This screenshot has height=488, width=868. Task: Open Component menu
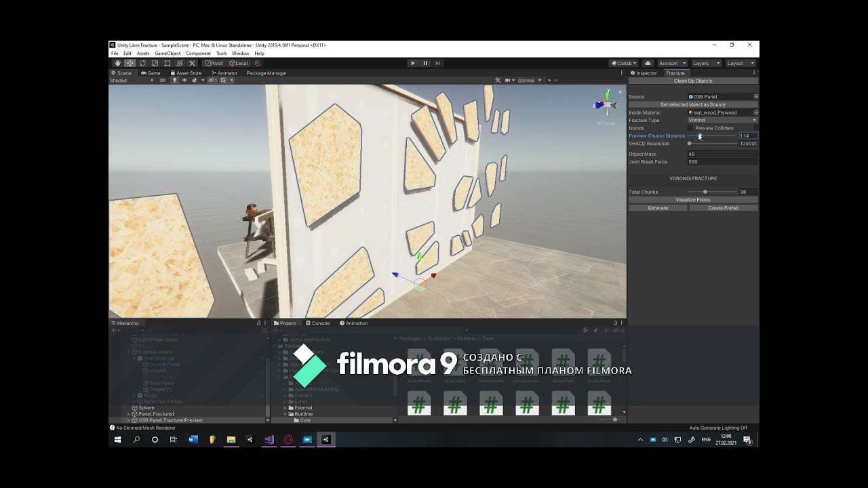coord(198,54)
